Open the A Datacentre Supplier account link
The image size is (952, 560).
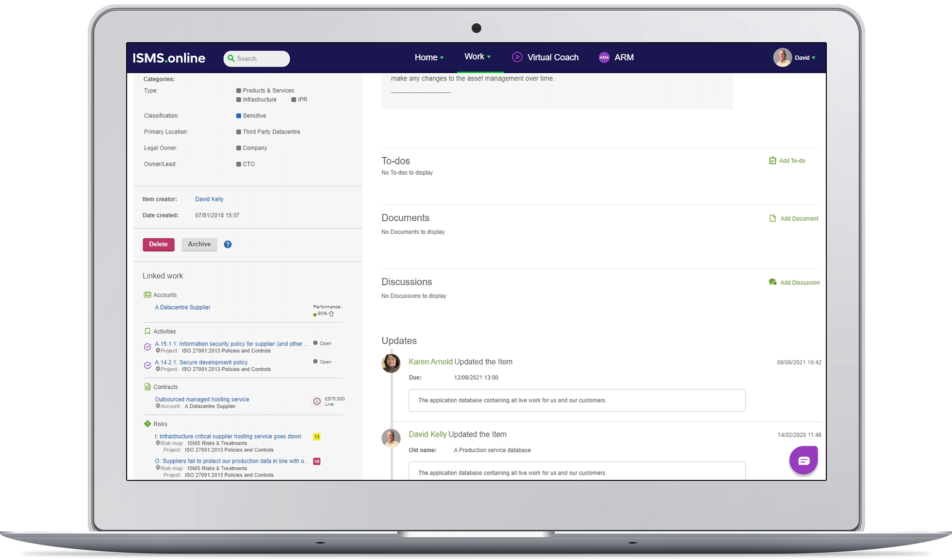click(x=182, y=307)
